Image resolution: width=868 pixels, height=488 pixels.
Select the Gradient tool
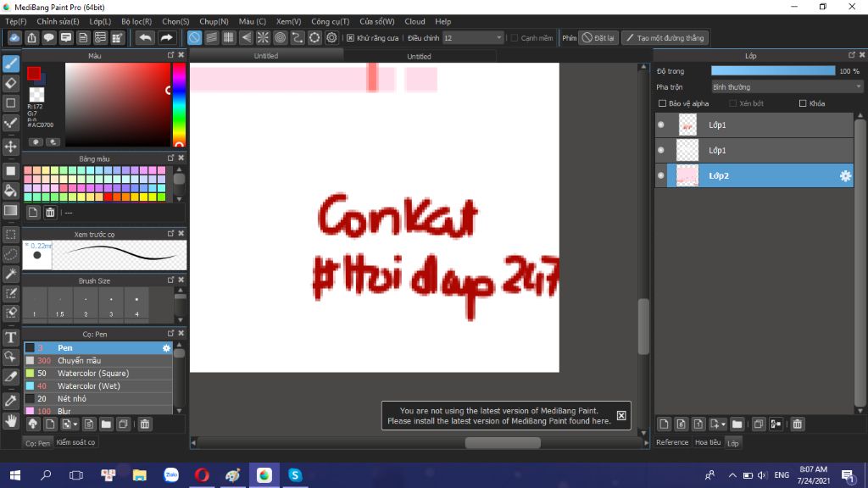click(11, 211)
